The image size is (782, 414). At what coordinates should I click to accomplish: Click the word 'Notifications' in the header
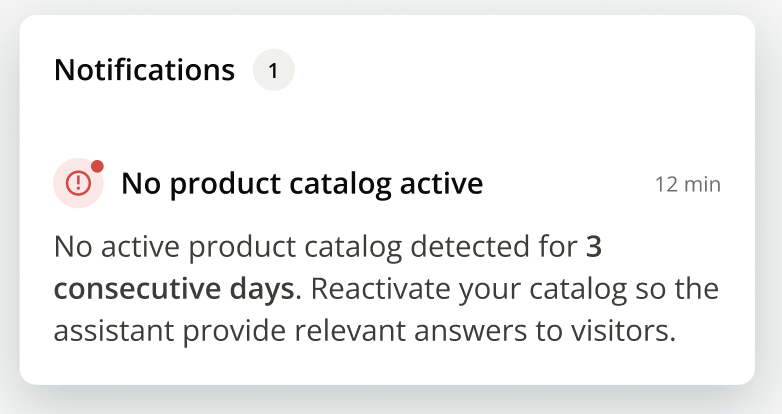(x=144, y=71)
